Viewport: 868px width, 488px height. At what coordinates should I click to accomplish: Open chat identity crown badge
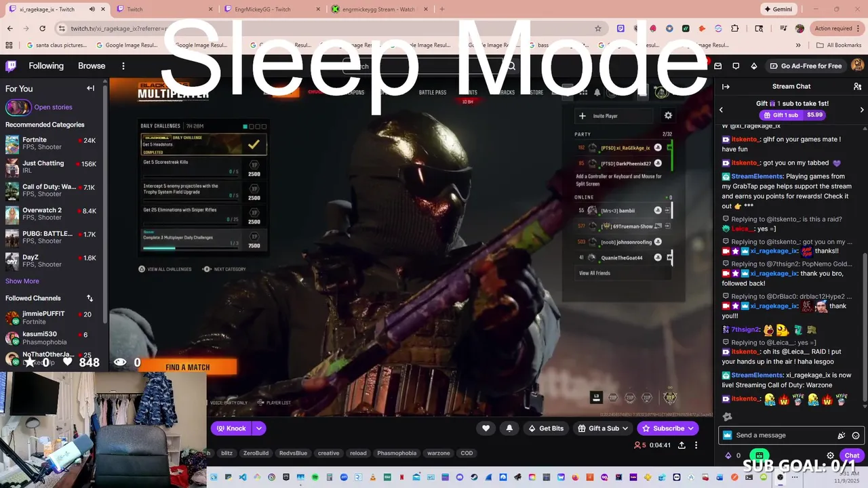click(728, 435)
